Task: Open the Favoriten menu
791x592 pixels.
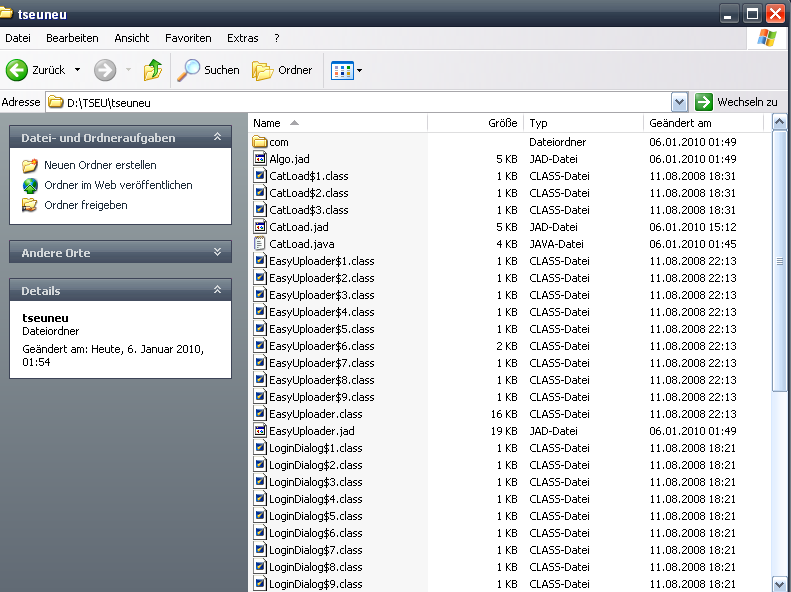Action: (x=188, y=38)
